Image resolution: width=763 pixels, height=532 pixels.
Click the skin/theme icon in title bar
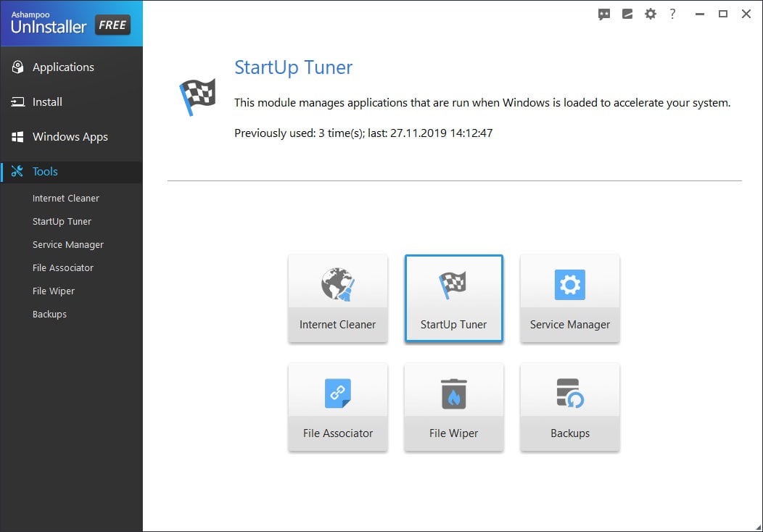click(627, 14)
